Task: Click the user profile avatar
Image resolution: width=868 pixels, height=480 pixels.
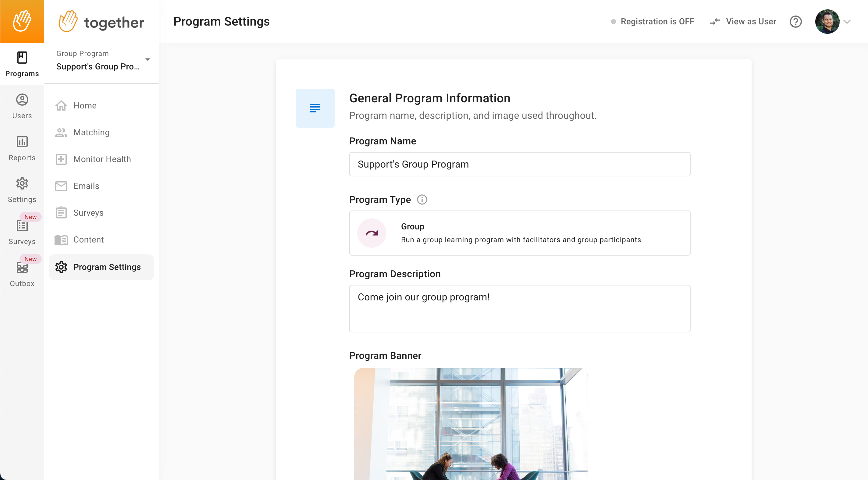Action: pos(827,22)
